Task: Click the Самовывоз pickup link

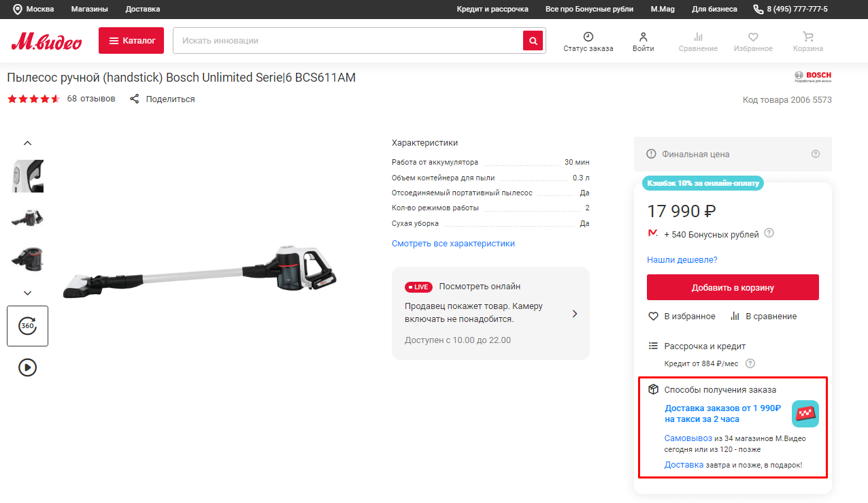Action: coord(688,438)
